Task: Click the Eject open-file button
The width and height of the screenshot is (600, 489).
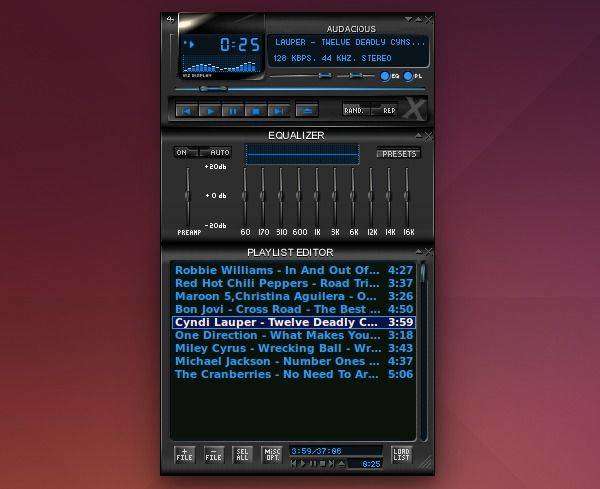Action: pos(307,111)
